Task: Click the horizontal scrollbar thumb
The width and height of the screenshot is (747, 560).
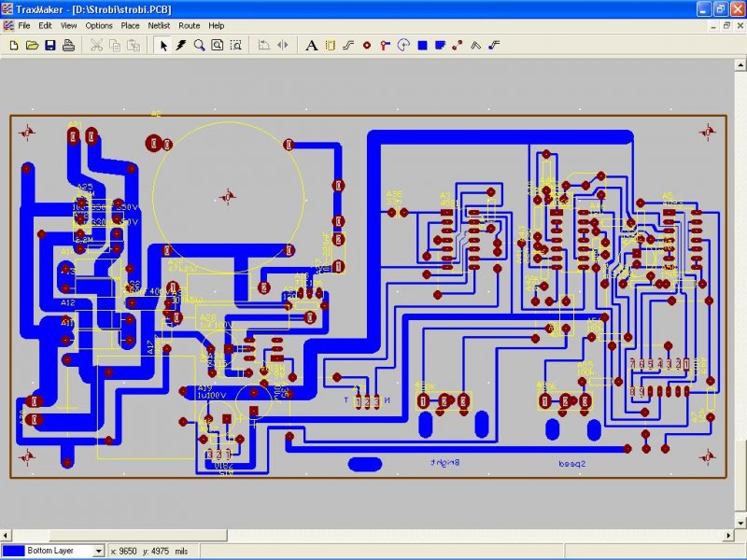Action: click(x=138, y=536)
